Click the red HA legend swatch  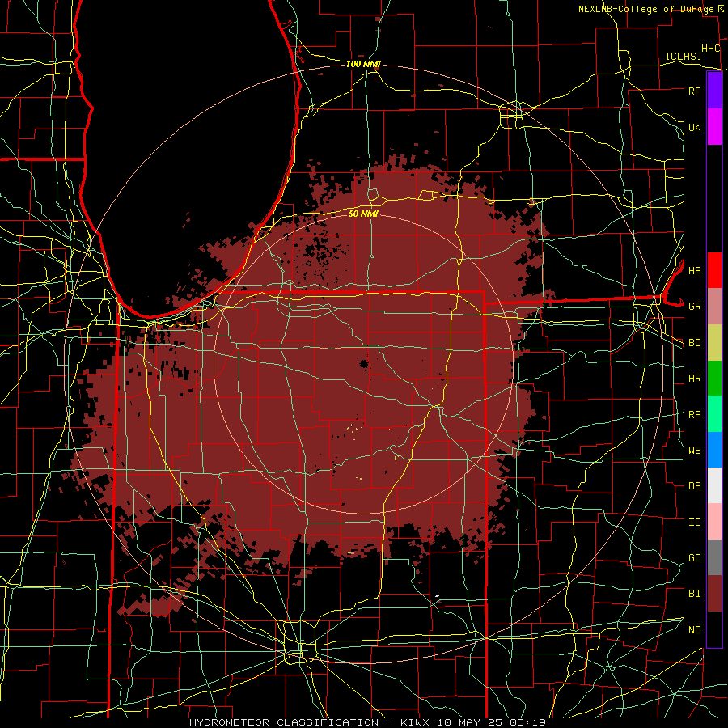coord(714,270)
